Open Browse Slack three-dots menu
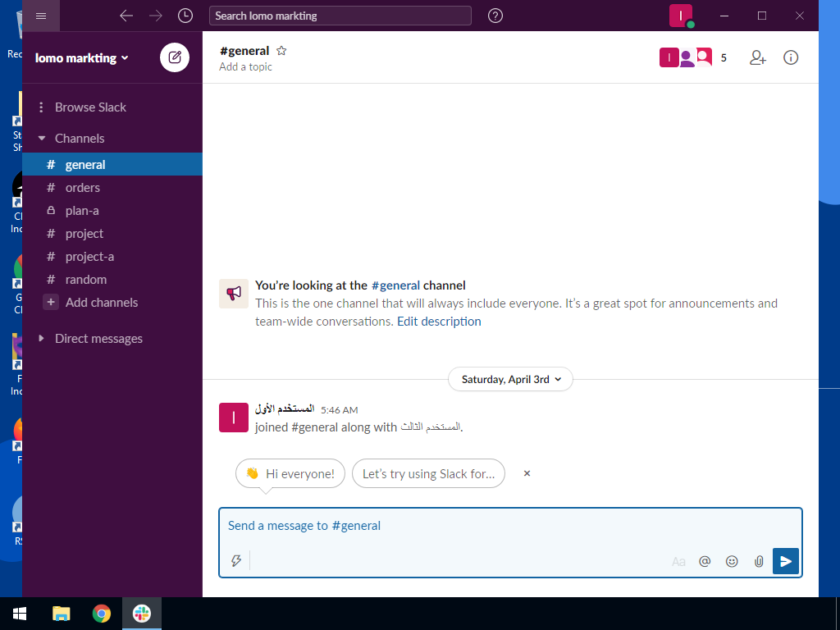The image size is (840, 630). [41, 107]
